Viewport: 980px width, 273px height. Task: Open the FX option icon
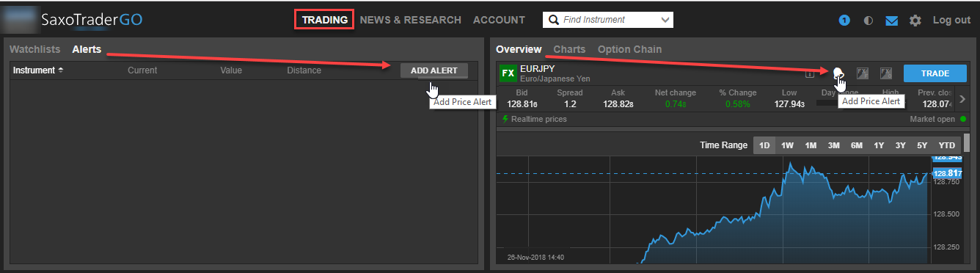coord(886,73)
